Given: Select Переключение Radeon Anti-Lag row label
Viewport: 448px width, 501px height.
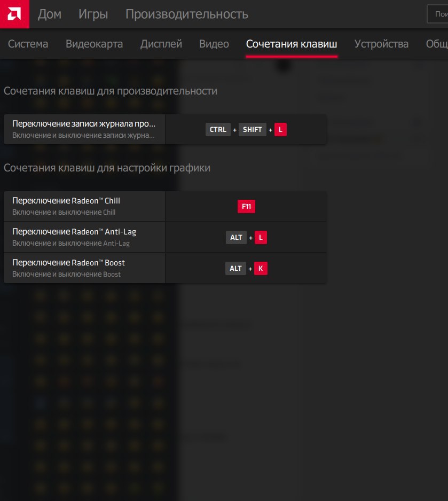Looking at the screenshot, I should tap(74, 232).
